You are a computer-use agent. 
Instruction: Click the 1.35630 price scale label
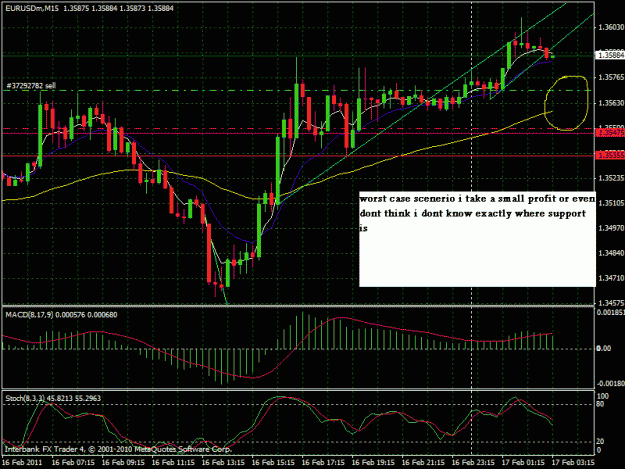click(611, 103)
